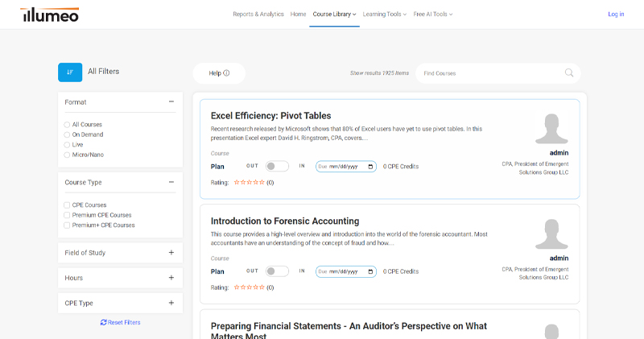644x339 pixels.
Task: Click the info icon in Help button
Action: click(226, 73)
